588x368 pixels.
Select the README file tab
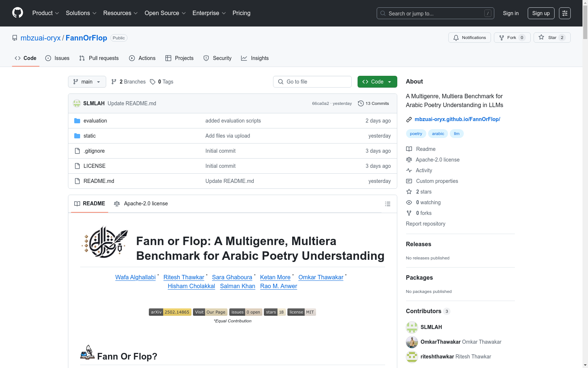click(x=90, y=204)
